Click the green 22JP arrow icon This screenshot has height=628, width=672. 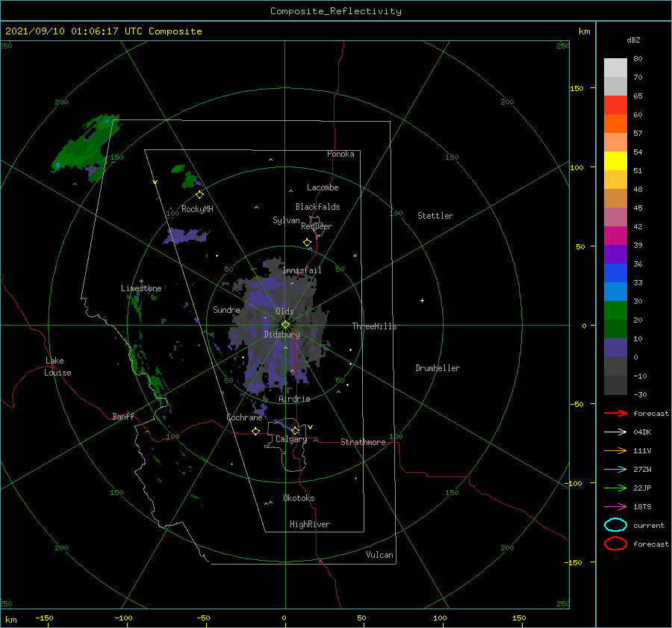coord(615,488)
